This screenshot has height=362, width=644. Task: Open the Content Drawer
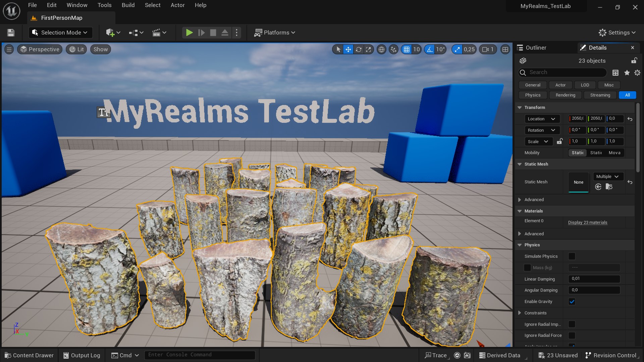29,355
